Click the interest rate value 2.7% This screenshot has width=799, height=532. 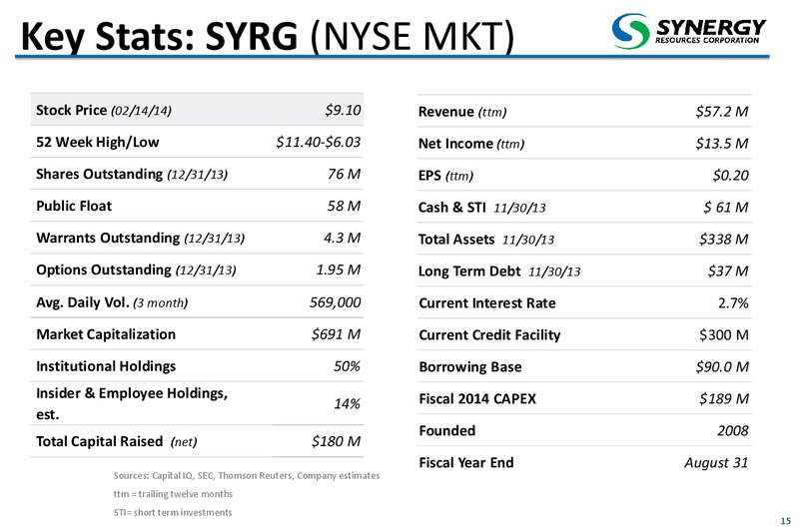click(x=733, y=303)
